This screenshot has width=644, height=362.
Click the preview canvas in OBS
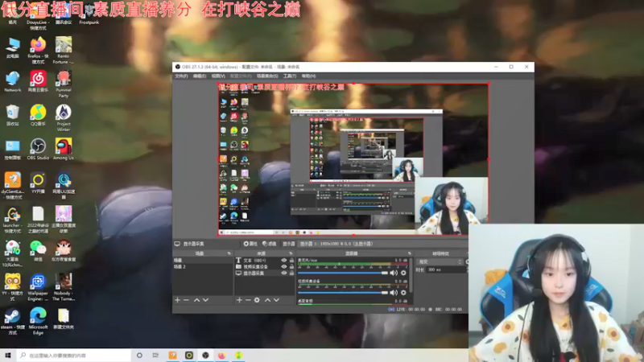(x=353, y=159)
